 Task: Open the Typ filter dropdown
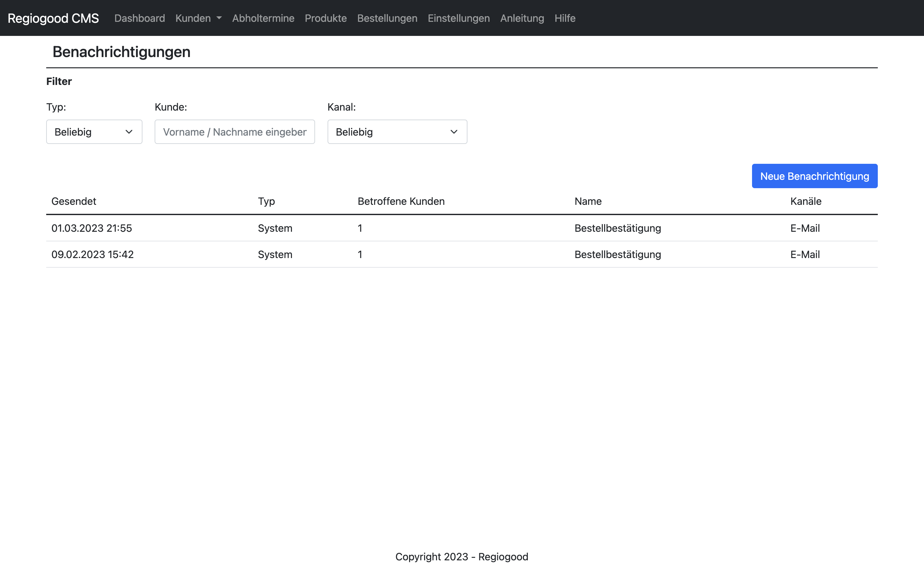click(94, 132)
